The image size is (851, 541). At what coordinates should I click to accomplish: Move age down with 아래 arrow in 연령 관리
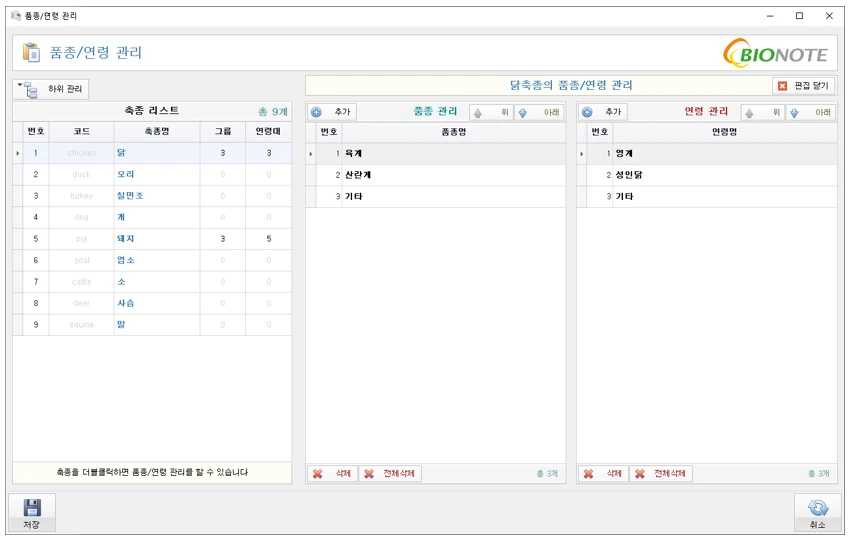tap(811, 112)
